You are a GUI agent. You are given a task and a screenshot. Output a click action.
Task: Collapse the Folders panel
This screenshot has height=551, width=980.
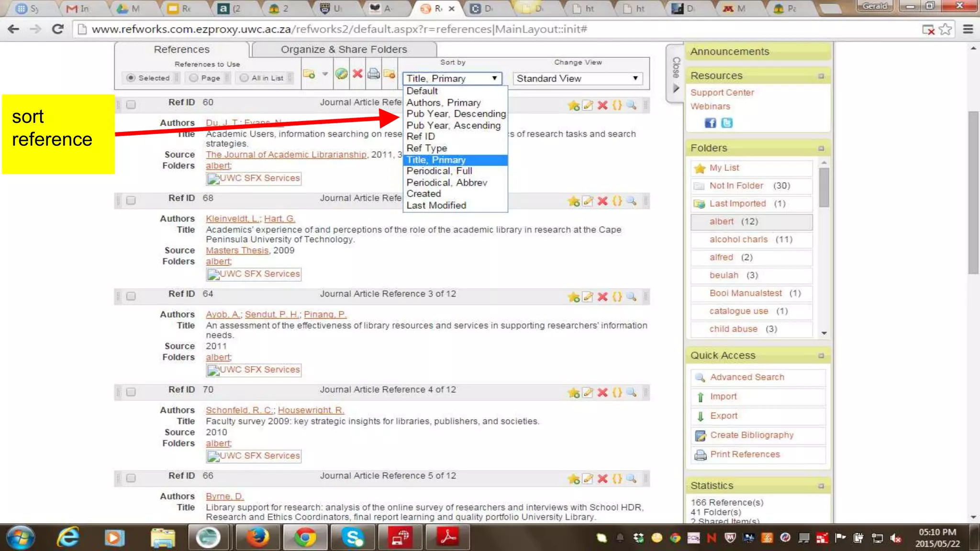[x=821, y=148]
